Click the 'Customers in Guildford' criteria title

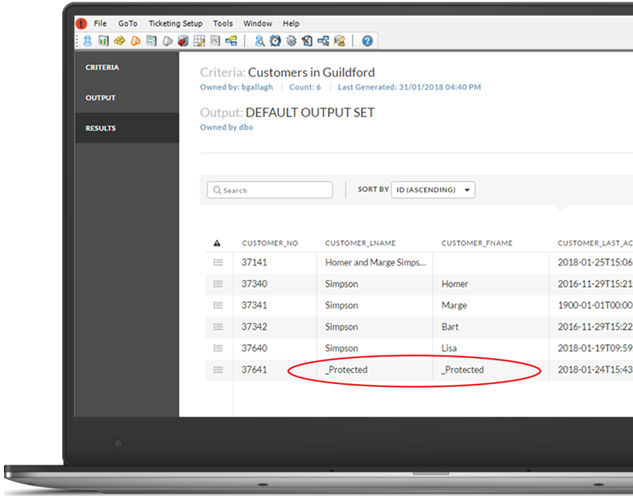tap(311, 72)
